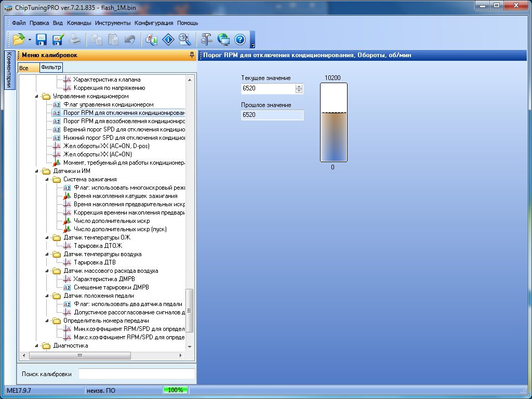Collapse the Система зажигания tree node
The width and height of the screenshot is (532, 399).
[47, 180]
